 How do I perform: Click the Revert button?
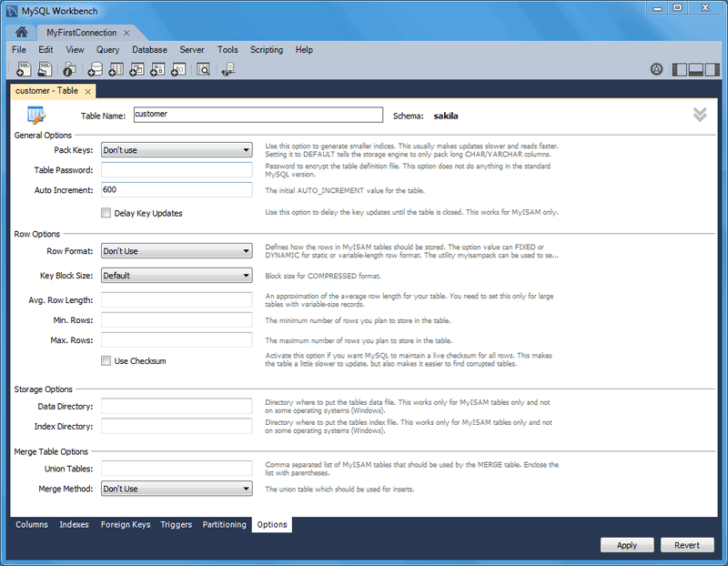[687, 544]
